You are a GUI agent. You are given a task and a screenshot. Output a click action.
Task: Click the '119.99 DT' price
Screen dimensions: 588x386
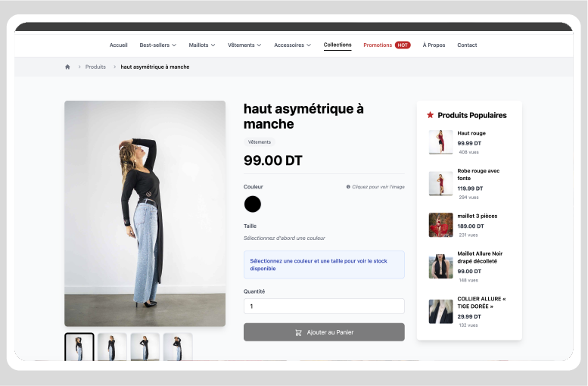coord(470,188)
